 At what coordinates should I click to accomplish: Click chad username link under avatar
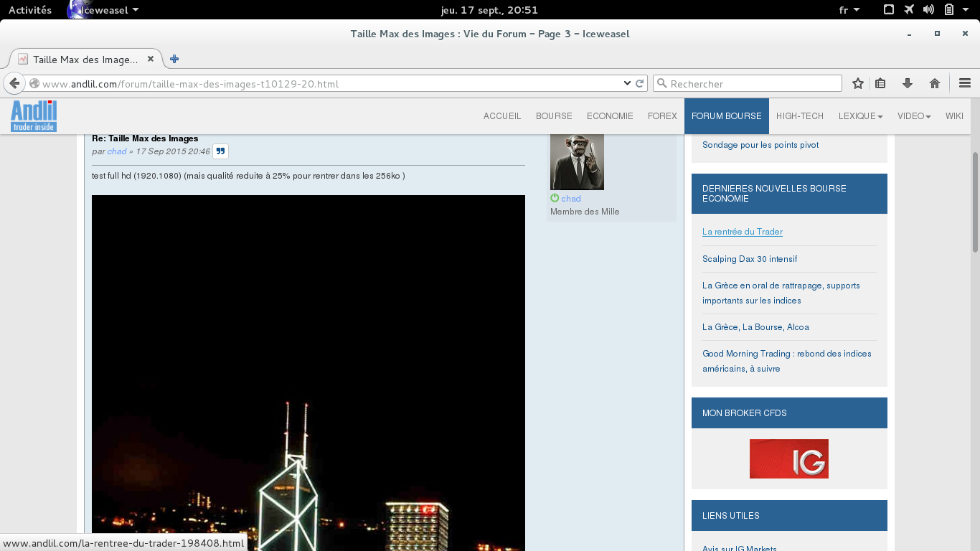tap(571, 199)
